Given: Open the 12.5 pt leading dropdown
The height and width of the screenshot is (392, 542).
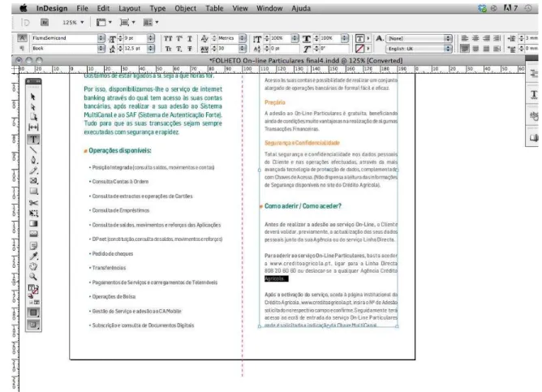Looking at the screenshot, I should click(151, 49).
